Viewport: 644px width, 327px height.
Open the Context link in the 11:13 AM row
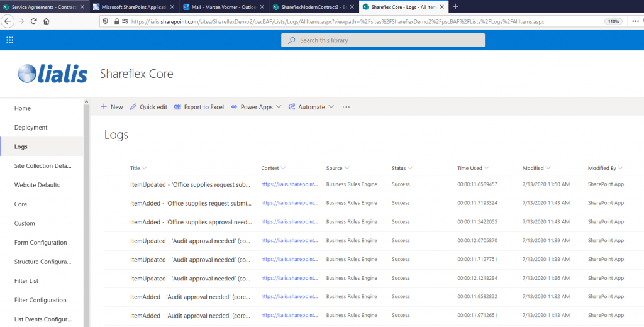point(289,315)
